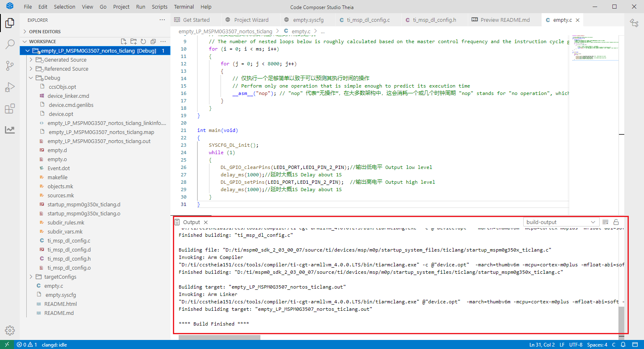Image resolution: width=644 pixels, height=349 pixels.
Task: Select the .map file in explorer
Action: pos(101,132)
